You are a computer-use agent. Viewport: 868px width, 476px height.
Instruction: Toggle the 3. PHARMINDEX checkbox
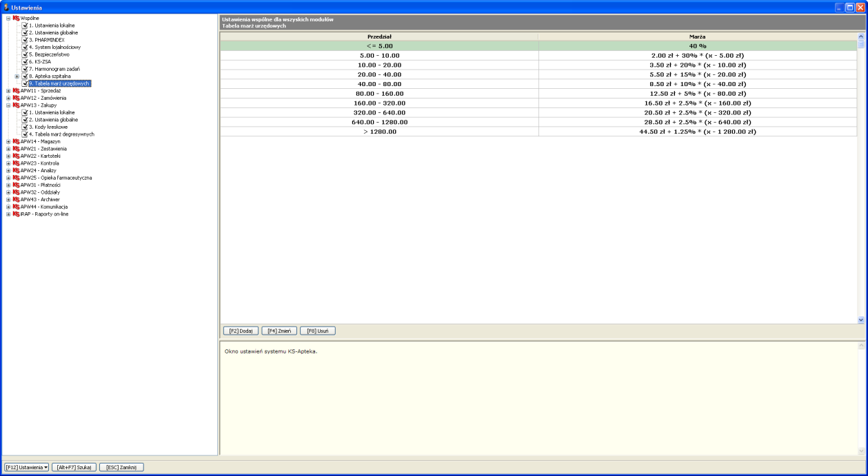coord(25,40)
